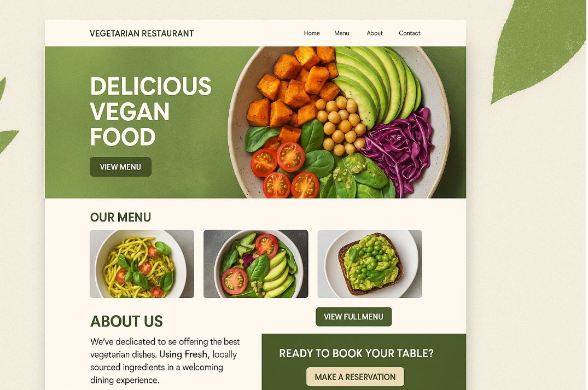Click the Vegetarian Restaurant site logo text

pyautogui.click(x=142, y=33)
